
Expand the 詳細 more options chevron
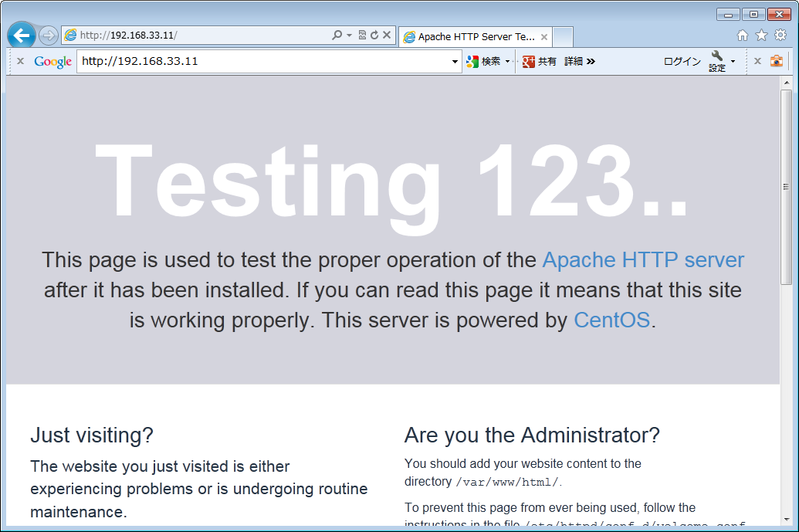point(591,62)
